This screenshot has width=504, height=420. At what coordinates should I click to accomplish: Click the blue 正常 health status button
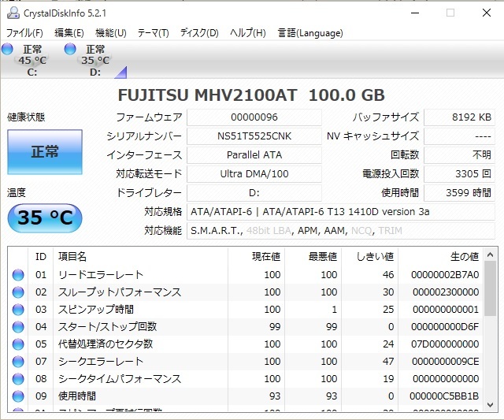coord(45,152)
